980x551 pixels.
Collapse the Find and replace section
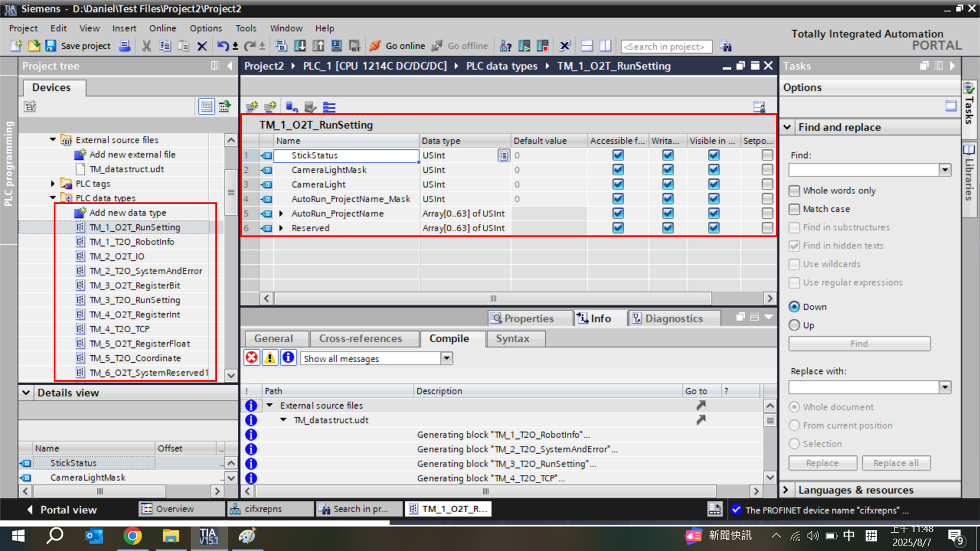[787, 127]
